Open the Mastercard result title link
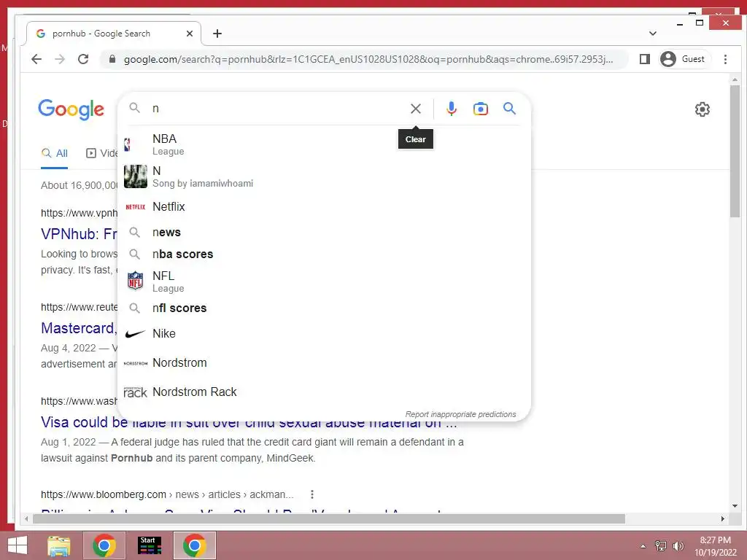Image resolution: width=747 pixels, height=560 pixels. coord(79,328)
